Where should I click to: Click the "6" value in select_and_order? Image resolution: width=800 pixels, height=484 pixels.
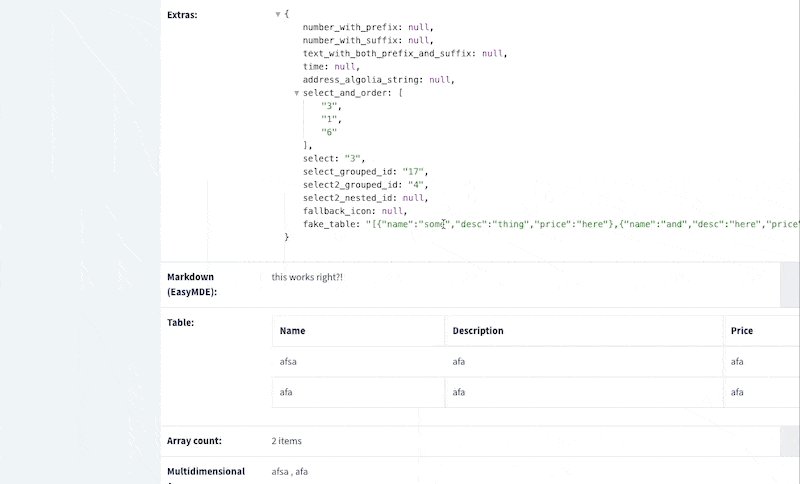pos(329,132)
